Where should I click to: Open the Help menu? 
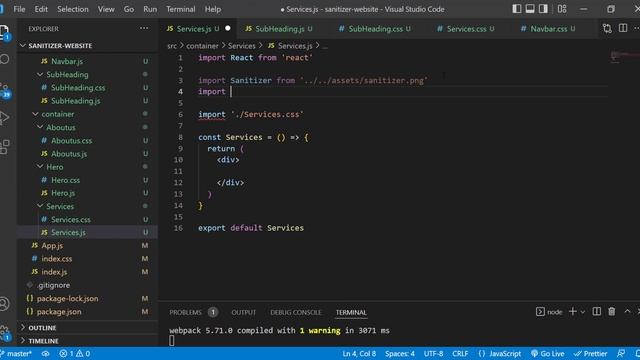pos(213,9)
